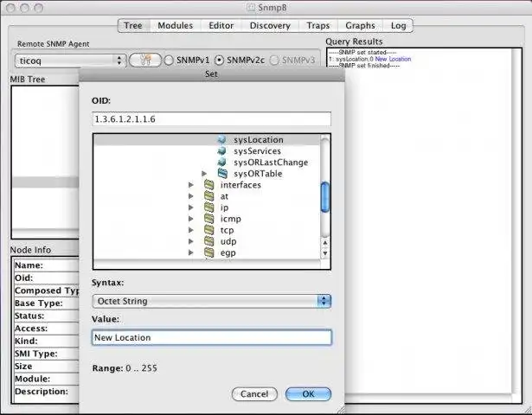
Task: Click the ip folder icon
Action: tap(209, 207)
